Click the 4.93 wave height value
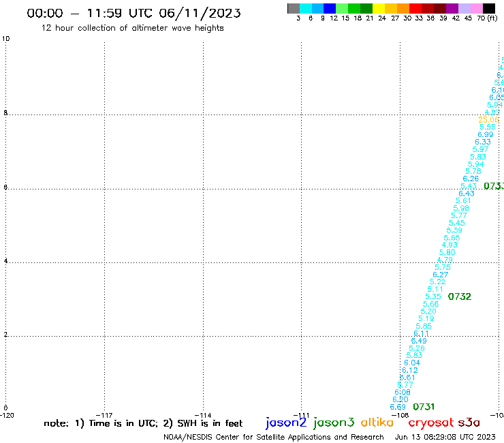The width and height of the screenshot is (504, 443). [450, 245]
